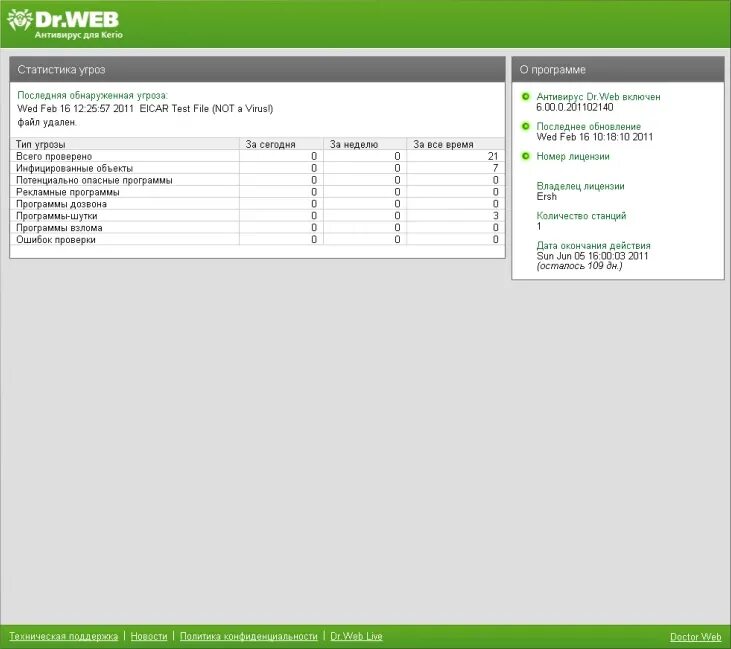The height and width of the screenshot is (649, 731).
Task: Click the Количество станций label
Action: pos(581,216)
